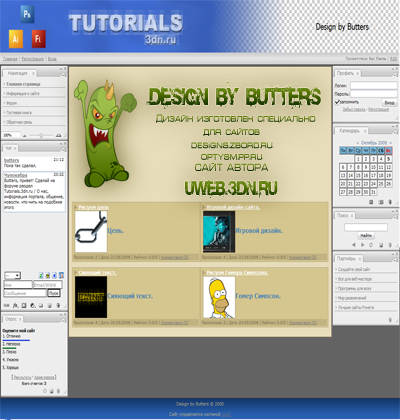Click the chat Сообщение message field
Image resolution: width=400 pixels, height=420 pixels.
25,293
